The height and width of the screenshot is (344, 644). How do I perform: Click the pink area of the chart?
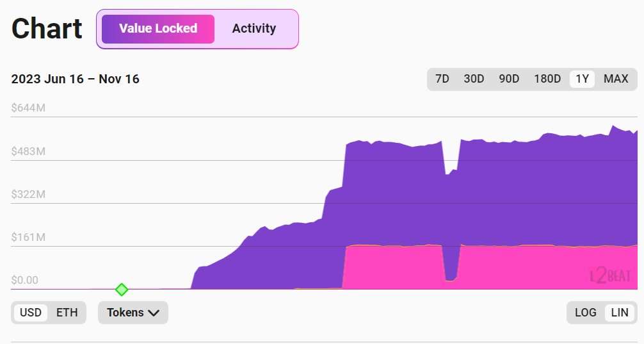[x=397, y=268]
